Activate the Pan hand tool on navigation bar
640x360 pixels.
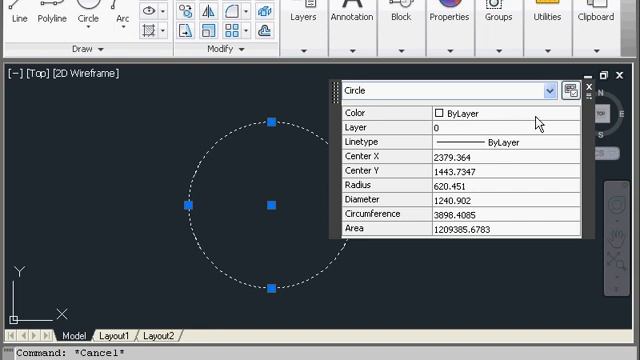(x=617, y=238)
